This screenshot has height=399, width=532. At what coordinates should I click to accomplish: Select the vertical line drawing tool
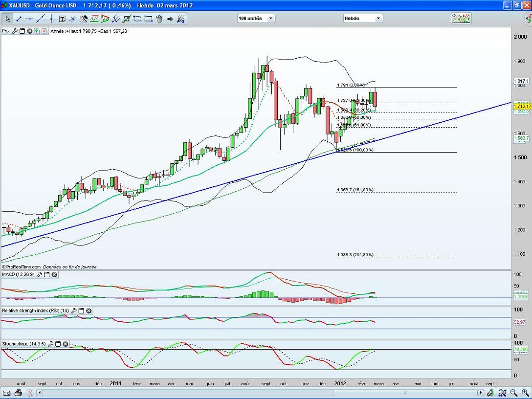pos(51,19)
